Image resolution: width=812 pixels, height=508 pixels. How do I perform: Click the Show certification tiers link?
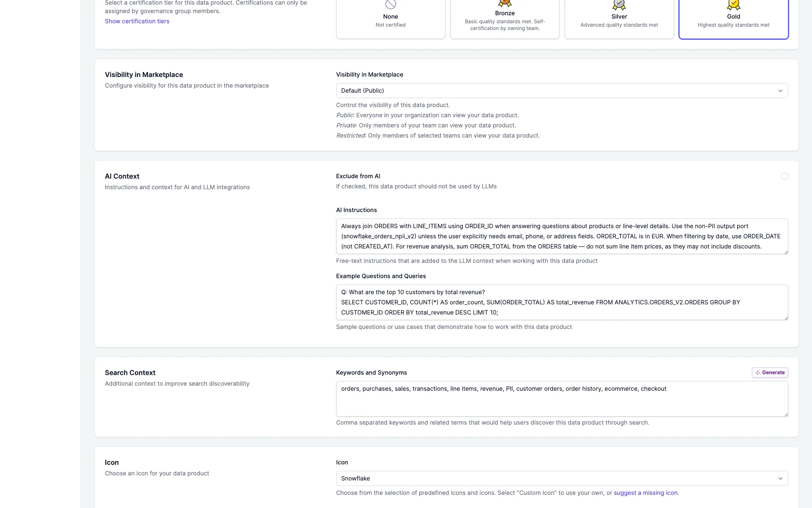click(x=137, y=21)
